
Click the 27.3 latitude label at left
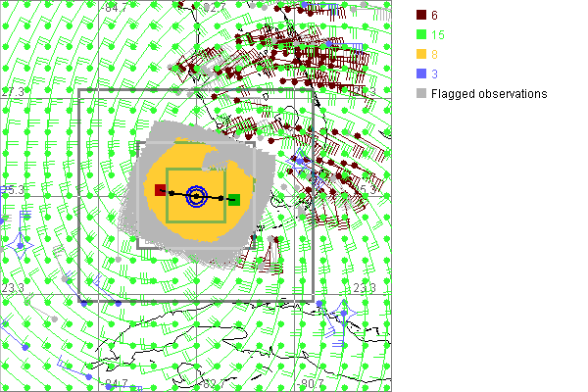pos(12,91)
